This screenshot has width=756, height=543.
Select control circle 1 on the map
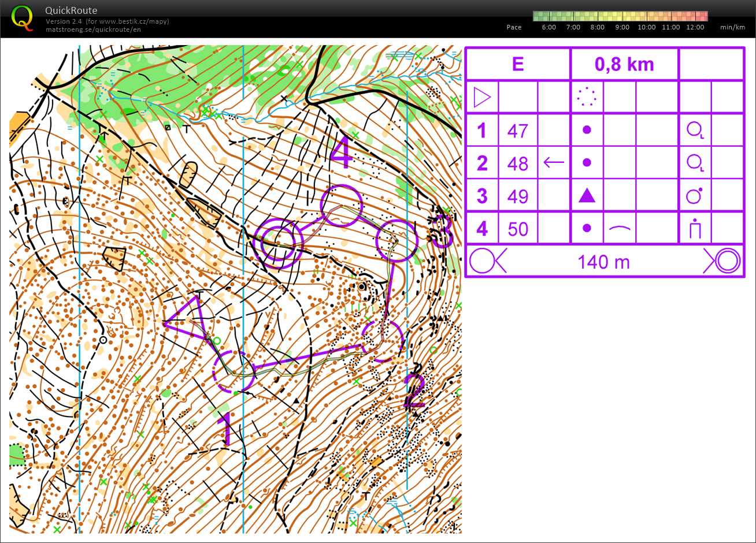click(x=234, y=371)
